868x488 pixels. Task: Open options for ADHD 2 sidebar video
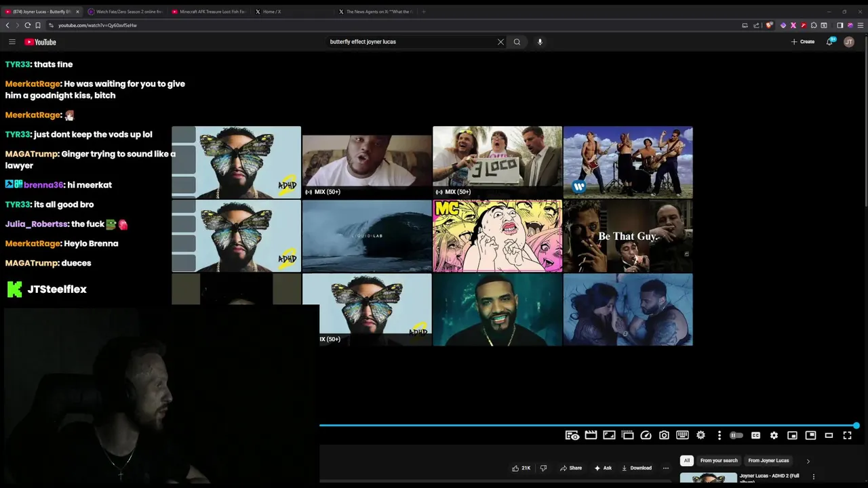click(x=814, y=477)
